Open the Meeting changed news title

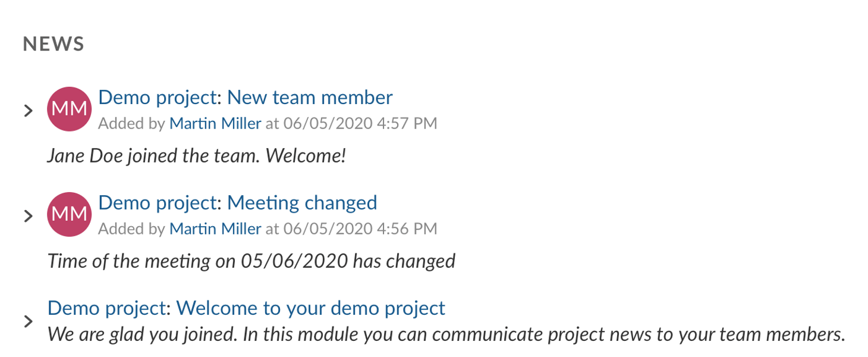tap(302, 202)
